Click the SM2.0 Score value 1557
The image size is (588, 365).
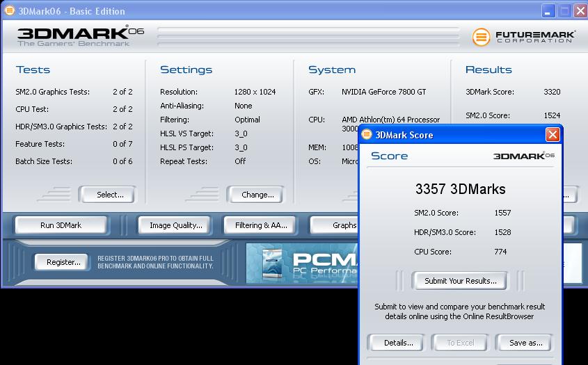pos(502,213)
